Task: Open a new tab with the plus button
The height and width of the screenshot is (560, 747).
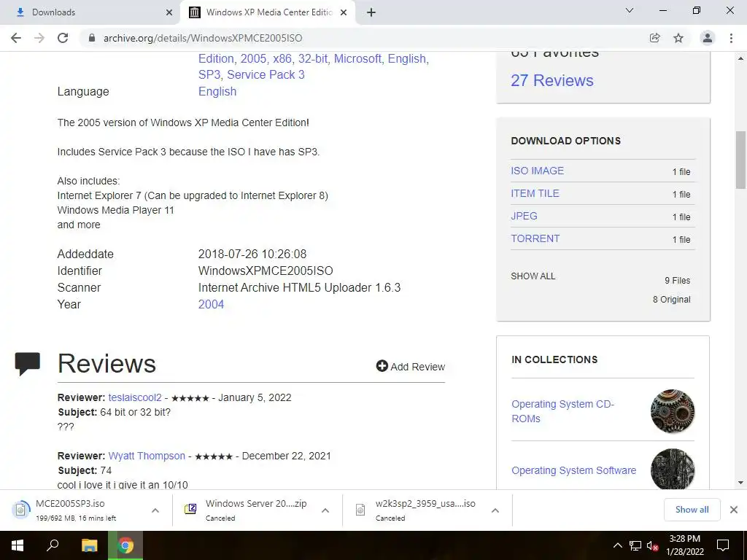Action: click(371, 12)
